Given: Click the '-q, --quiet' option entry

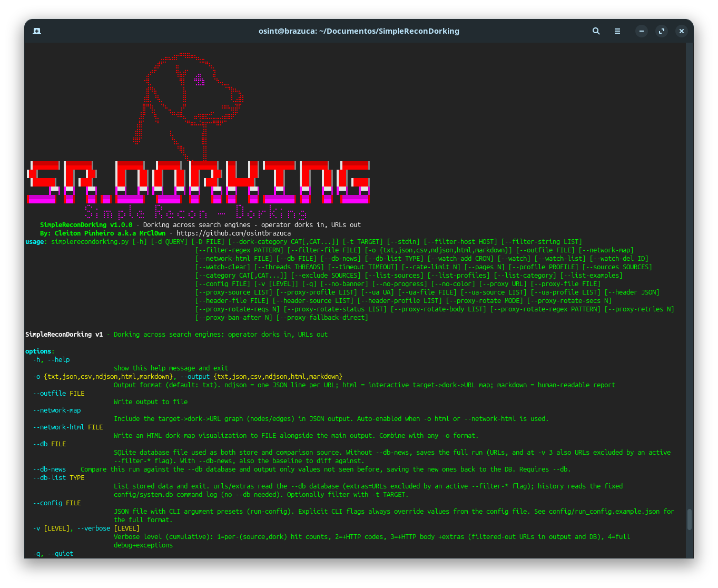Looking at the screenshot, I should coord(53,554).
